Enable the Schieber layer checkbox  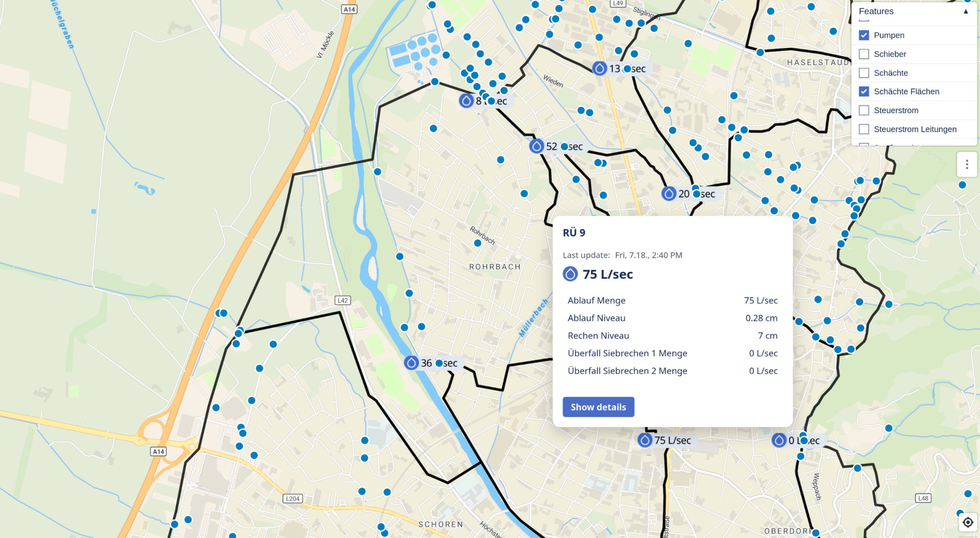pos(863,54)
